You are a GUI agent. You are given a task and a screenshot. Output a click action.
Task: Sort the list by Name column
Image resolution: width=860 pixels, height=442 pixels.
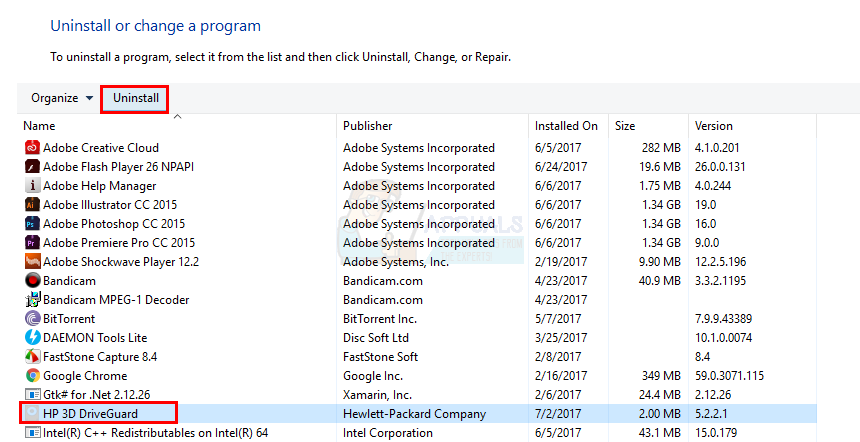coord(40,126)
